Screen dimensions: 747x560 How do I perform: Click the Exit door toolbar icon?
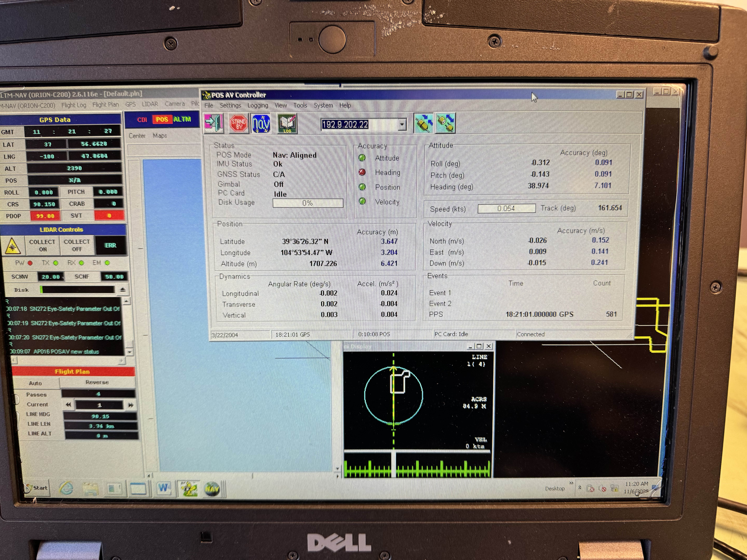(214, 124)
